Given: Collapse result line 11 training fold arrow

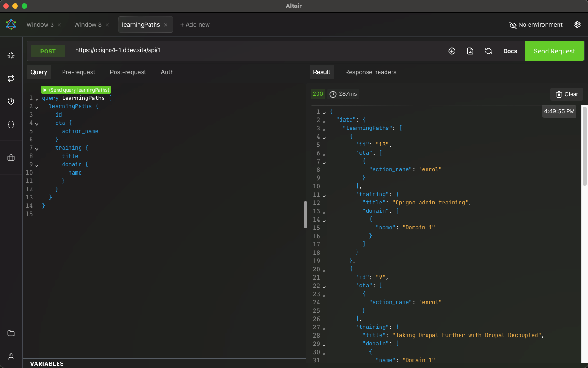Looking at the screenshot, I should coord(324,196).
